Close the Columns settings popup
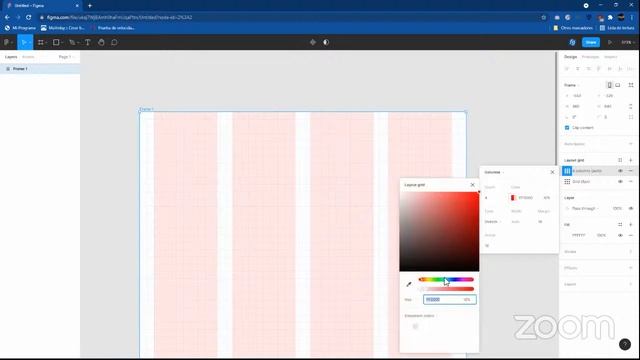640x360 pixels. pyautogui.click(x=552, y=172)
